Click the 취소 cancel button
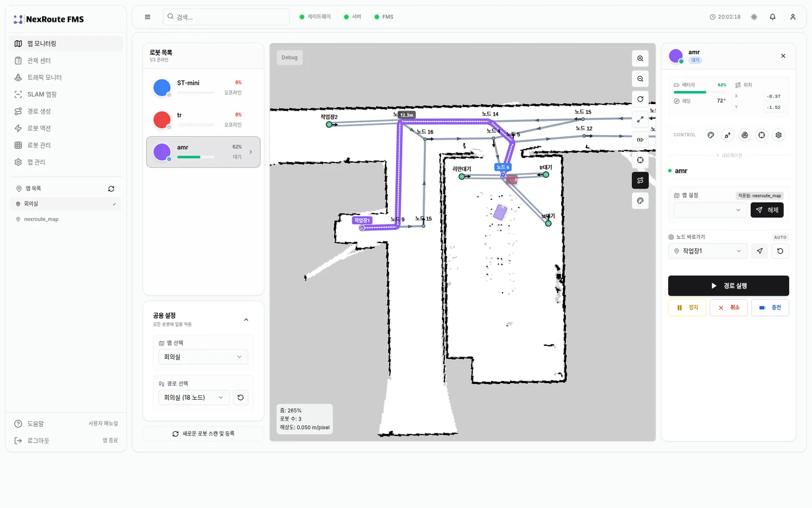812x508 pixels. pos(728,308)
